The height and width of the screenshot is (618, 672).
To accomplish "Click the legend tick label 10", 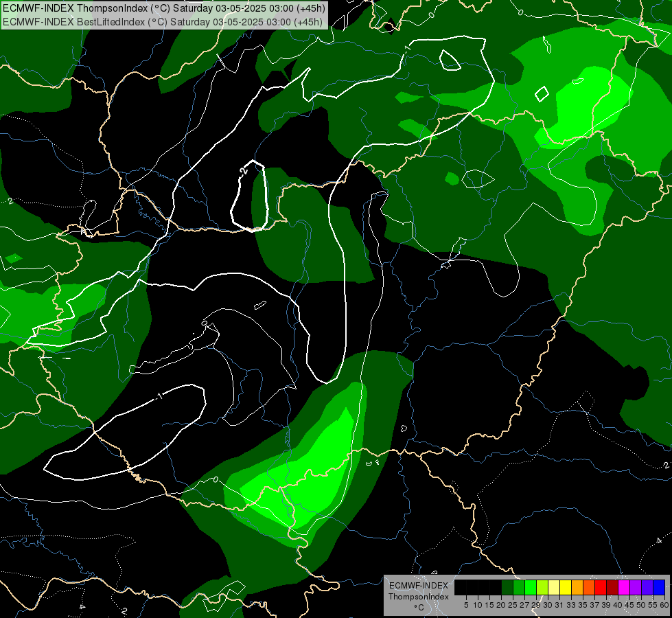I will tap(478, 605).
